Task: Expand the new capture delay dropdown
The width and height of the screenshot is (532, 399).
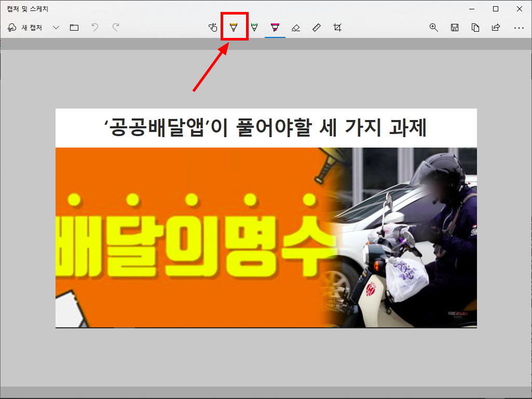Action: click(56, 28)
